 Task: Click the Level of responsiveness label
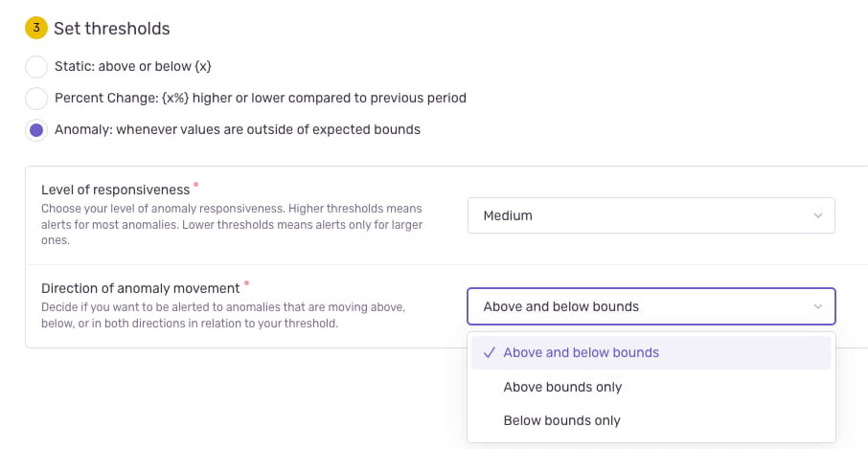tap(116, 190)
